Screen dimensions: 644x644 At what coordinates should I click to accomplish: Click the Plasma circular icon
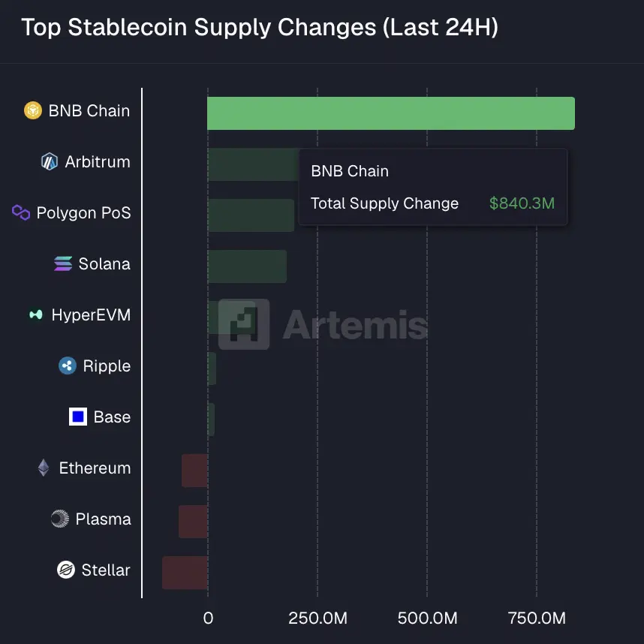coord(59,519)
